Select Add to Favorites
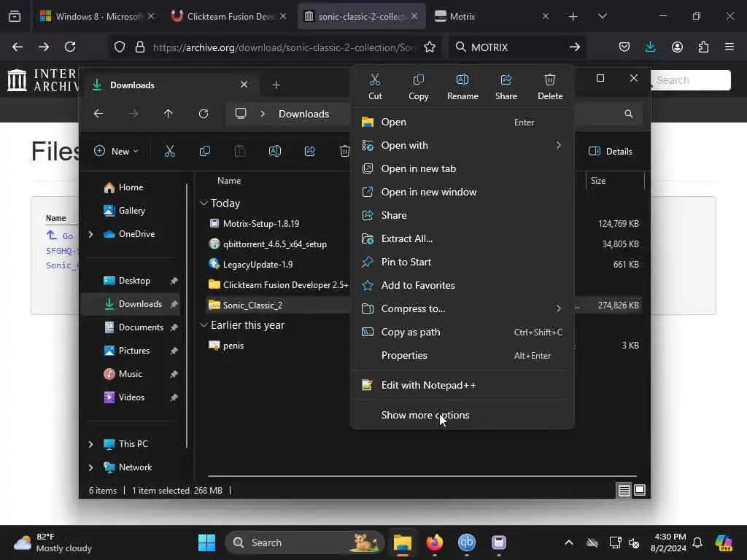Screen dimensions: 747x560 click(462, 285)
